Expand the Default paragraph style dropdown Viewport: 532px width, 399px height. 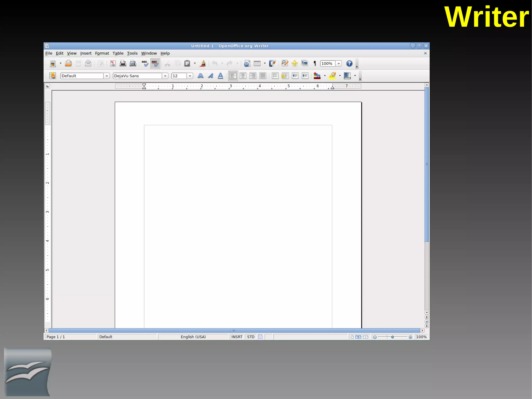click(107, 76)
